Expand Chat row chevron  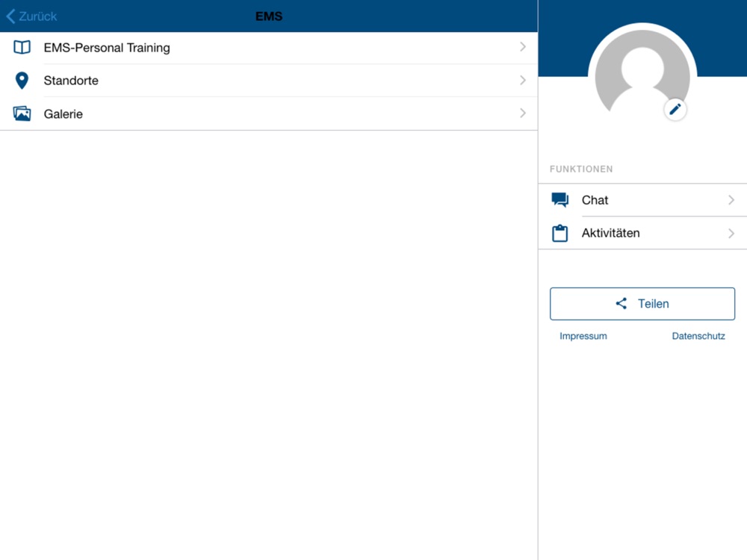731,200
